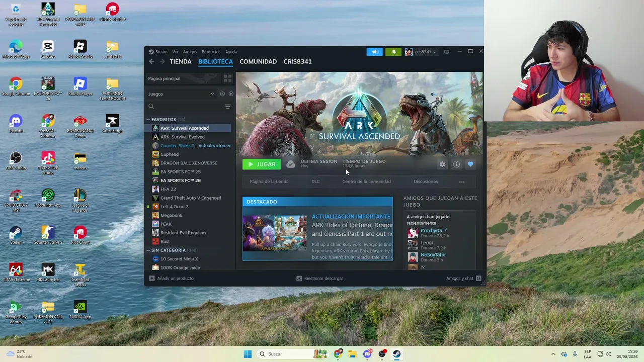The image size is (644, 362).
Task: Open the Discord desktop shortcut
Action: click(x=16, y=124)
